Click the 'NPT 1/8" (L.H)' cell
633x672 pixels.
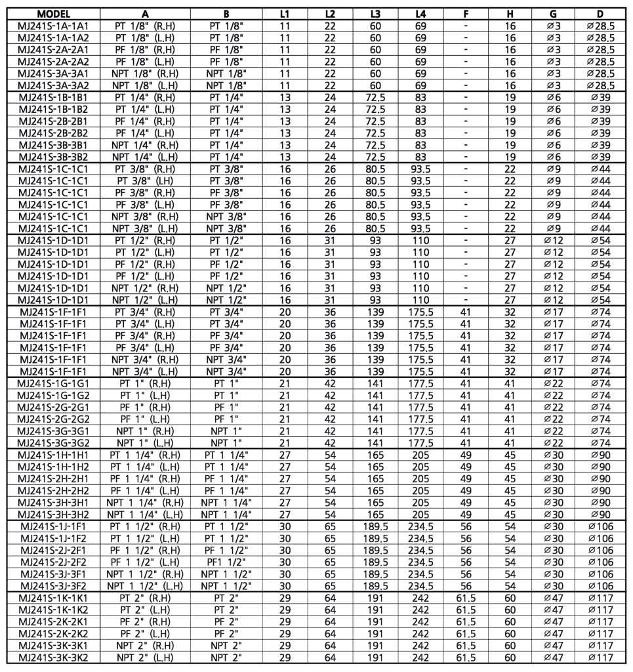(145, 86)
